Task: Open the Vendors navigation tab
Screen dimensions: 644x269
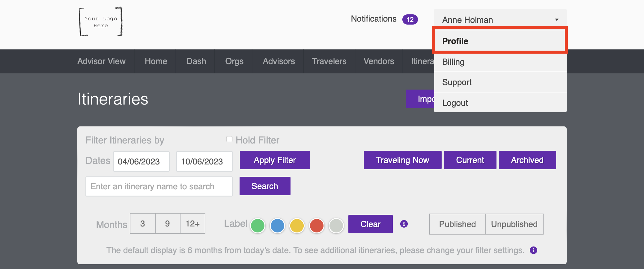Action: 379,61
